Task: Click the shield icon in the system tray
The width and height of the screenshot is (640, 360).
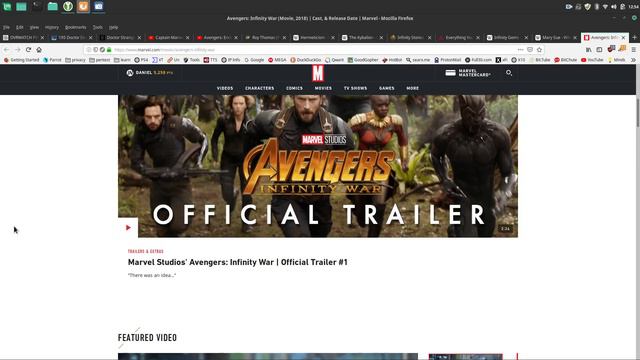Action: [x=587, y=7]
